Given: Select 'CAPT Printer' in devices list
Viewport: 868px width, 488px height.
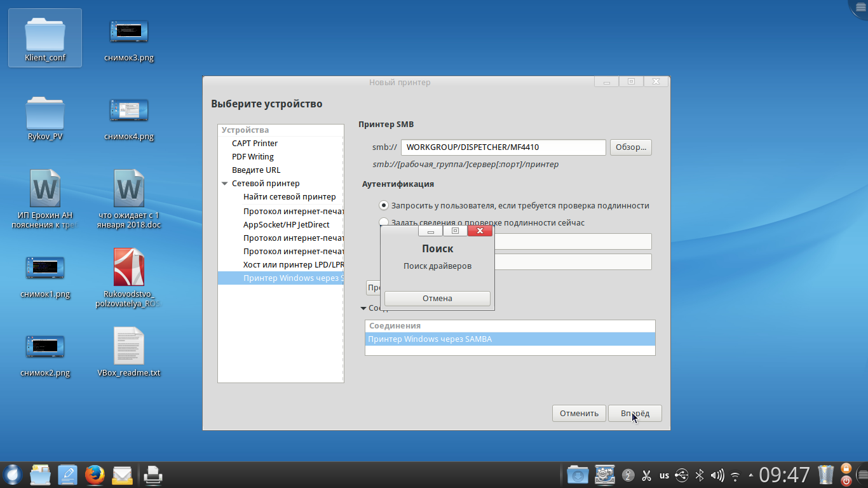Looking at the screenshot, I should click(255, 144).
